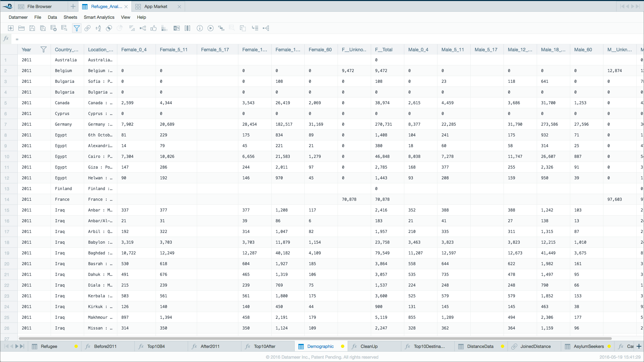
Task: Switch to the CleanUp sheet tab
Action: tap(369, 346)
